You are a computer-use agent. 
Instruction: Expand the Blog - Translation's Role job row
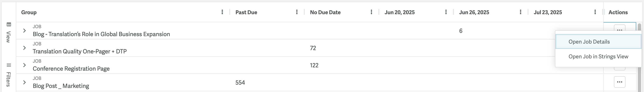pyautogui.click(x=24, y=31)
